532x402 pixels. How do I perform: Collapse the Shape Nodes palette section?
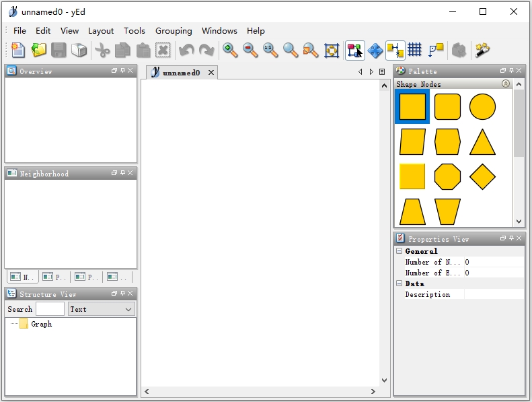click(x=506, y=84)
